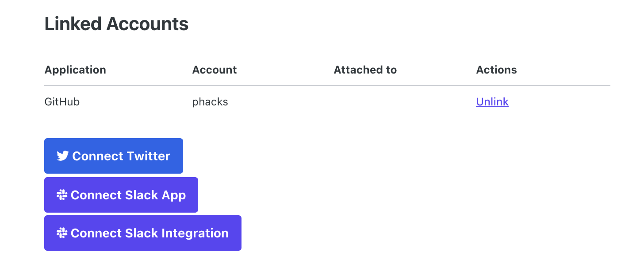
Task: Select the phacks account name
Action: tap(210, 102)
